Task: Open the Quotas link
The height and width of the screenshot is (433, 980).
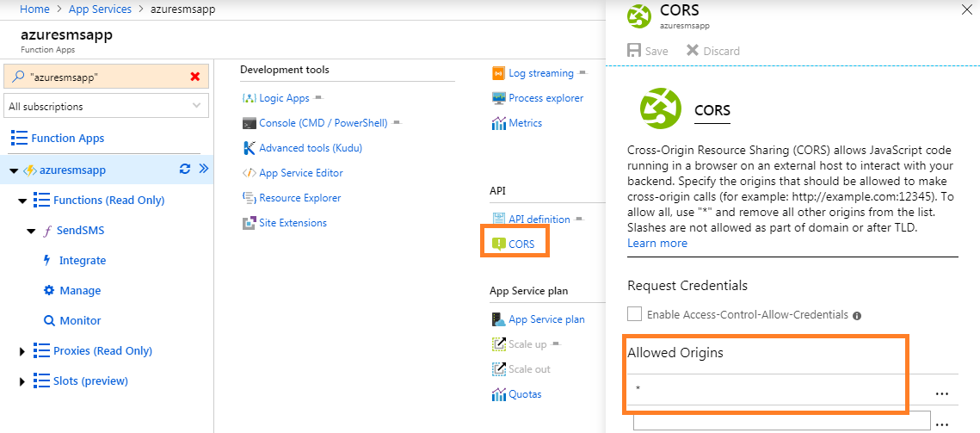Action: [x=525, y=394]
